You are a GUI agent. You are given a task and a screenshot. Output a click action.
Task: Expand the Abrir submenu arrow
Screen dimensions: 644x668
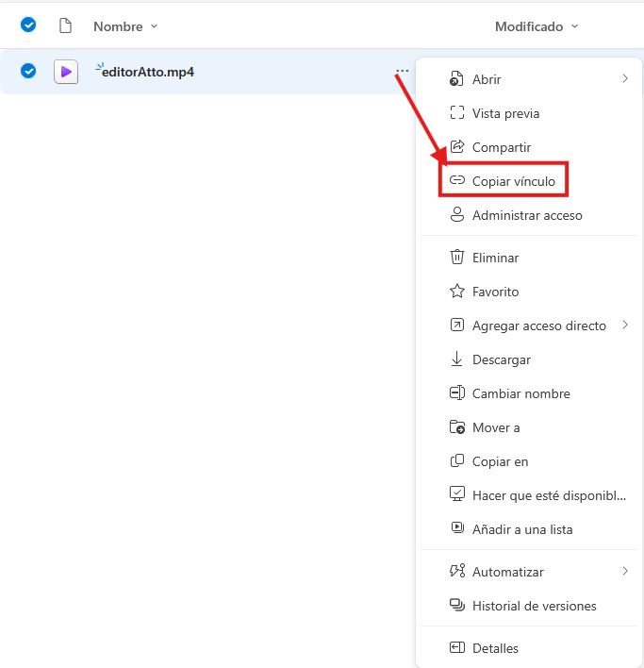[x=624, y=79]
